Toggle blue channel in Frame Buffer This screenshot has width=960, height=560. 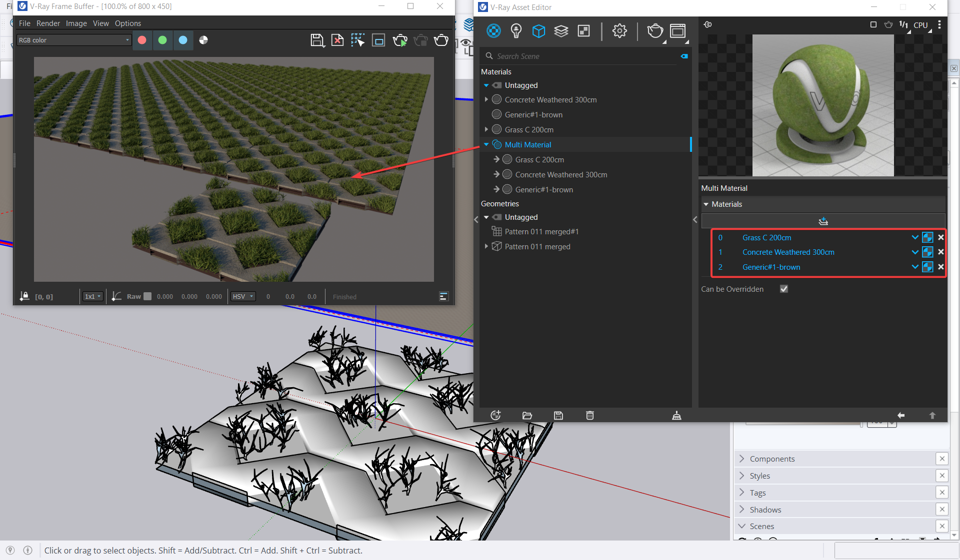(183, 40)
